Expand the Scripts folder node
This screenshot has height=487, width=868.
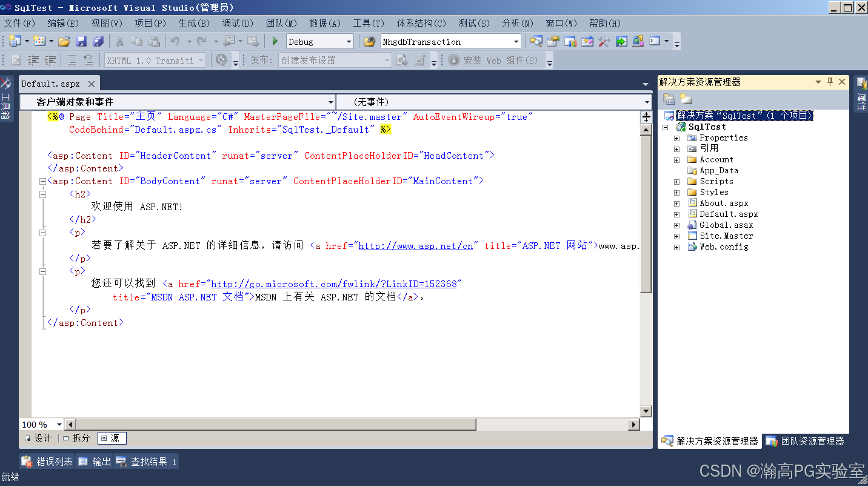point(676,182)
